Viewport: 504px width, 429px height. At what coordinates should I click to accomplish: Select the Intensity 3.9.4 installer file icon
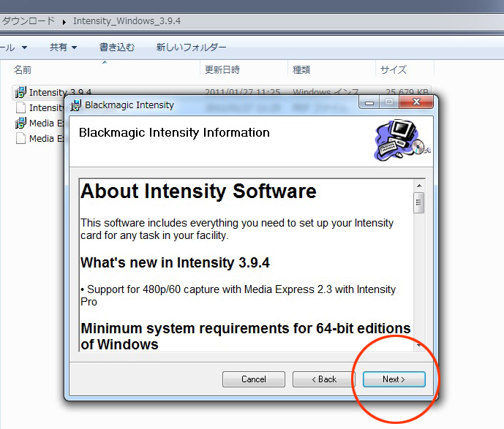coord(20,93)
